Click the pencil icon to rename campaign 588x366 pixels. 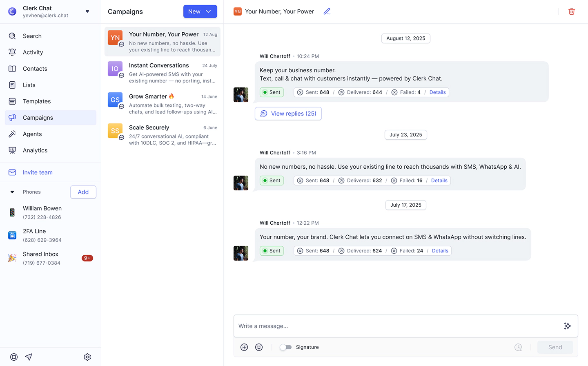pyautogui.click(x=327, y=11)
